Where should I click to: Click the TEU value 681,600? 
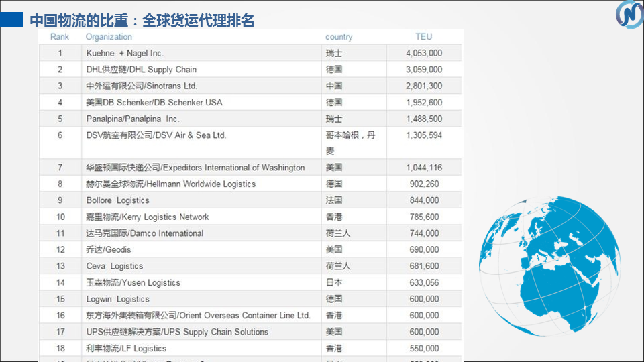point(424,266)
